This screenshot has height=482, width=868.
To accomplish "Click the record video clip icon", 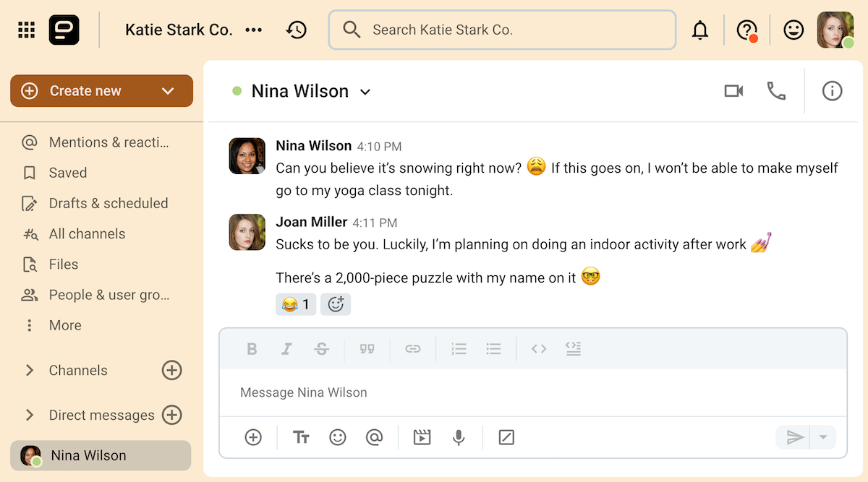I will point(422,437).
